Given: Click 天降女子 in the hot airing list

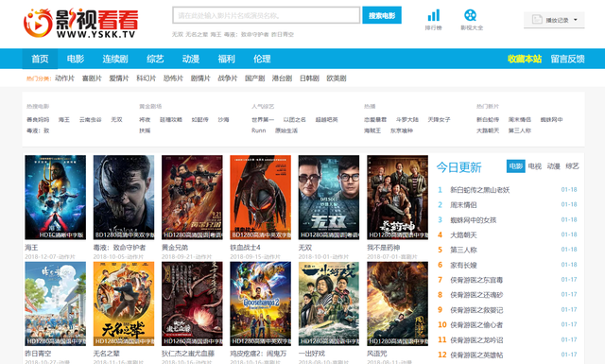Looking at the screenshot, I should pyautogui.click(x=439, y=120).
